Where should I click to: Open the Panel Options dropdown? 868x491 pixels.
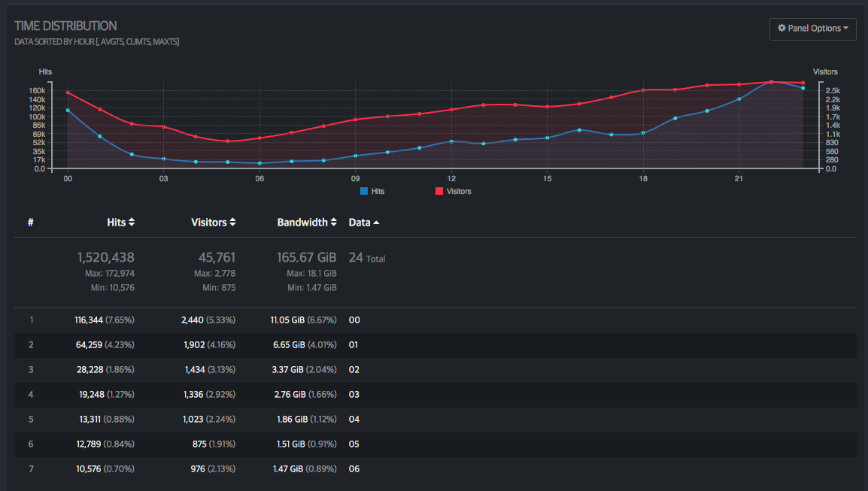pyautogui.click(x=812, y=29)
